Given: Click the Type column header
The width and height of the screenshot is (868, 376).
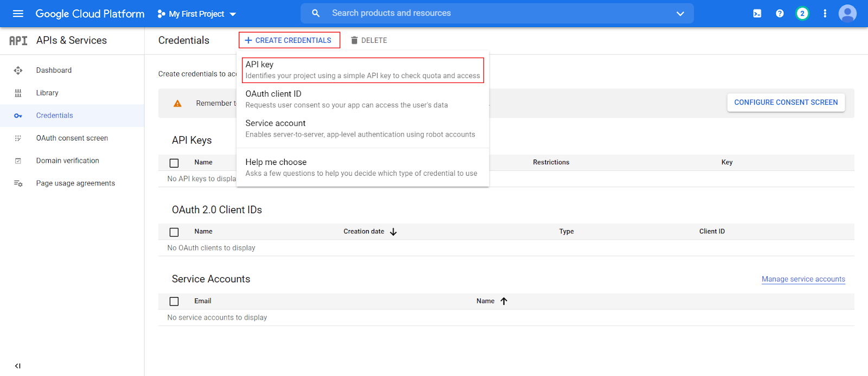Looking at the screenshot, I should pyautogui.click(x=566, y=232).
